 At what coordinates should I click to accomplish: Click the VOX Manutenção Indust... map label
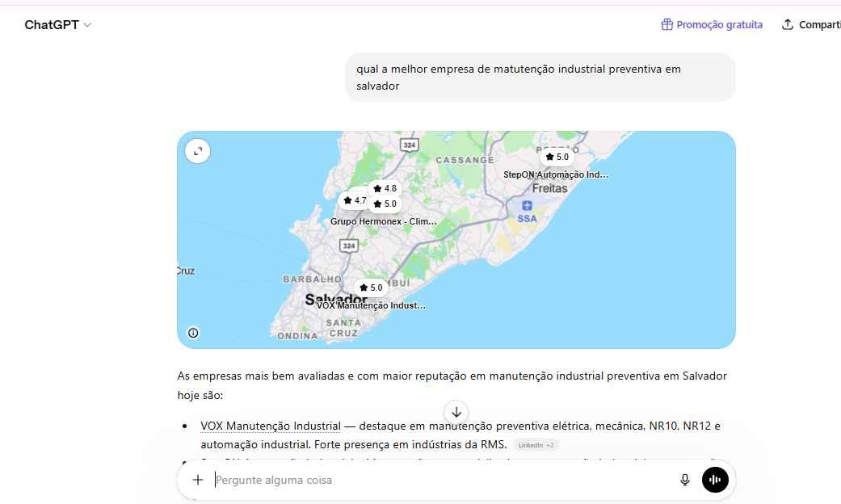point(371,305)
